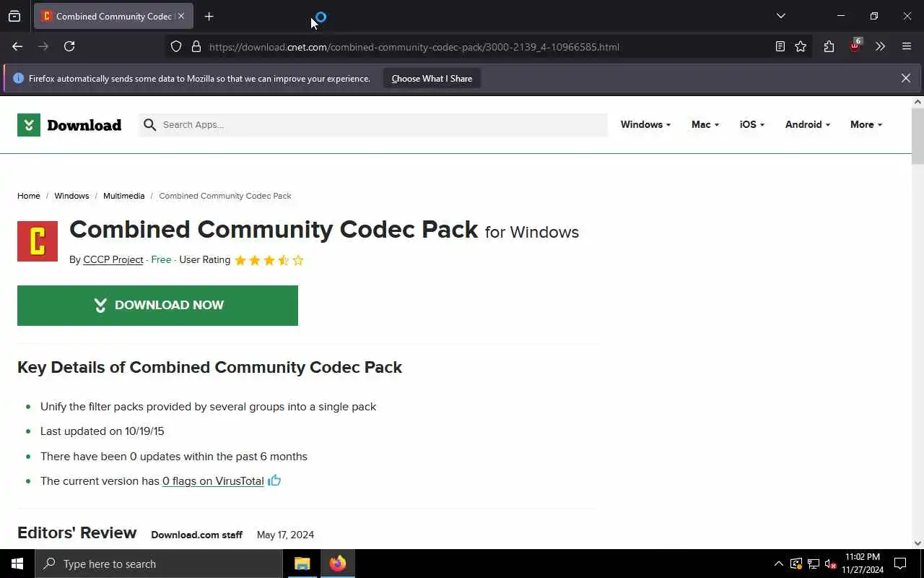
Task: Open 0 flags on VirusTotal link
Action: pos(213,480)
